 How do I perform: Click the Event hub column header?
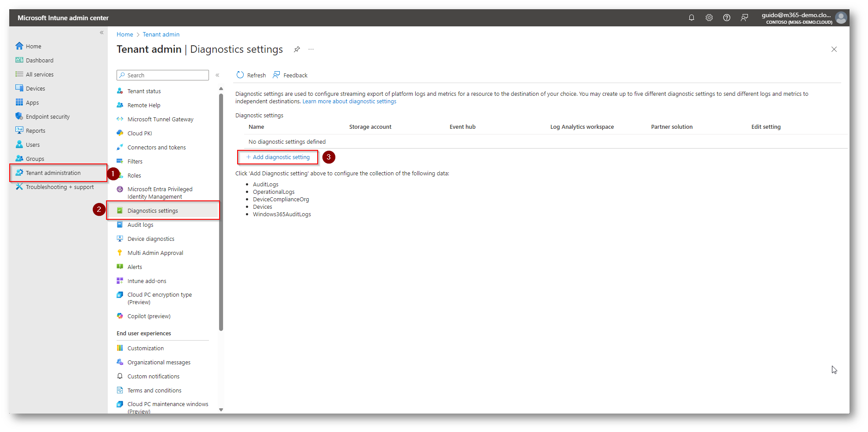[462, 127]
